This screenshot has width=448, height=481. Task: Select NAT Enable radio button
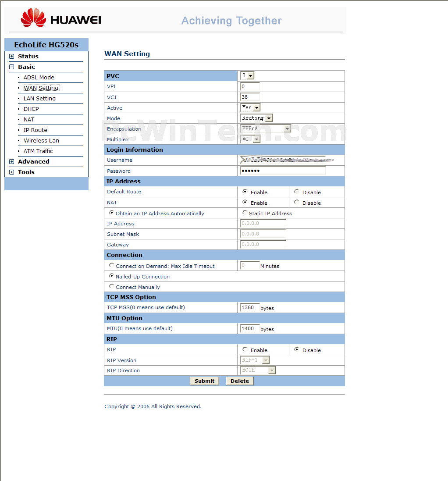pos(245,202)
